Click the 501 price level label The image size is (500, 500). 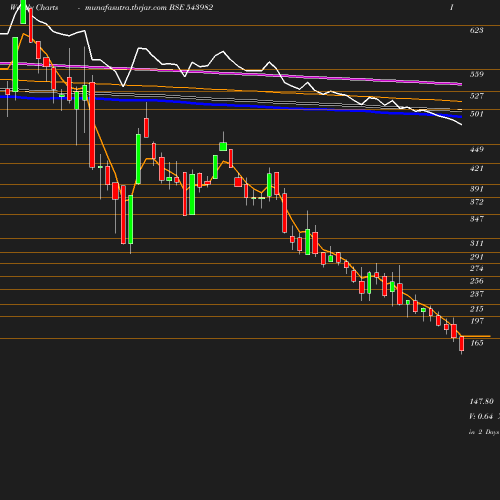[476, 114]
